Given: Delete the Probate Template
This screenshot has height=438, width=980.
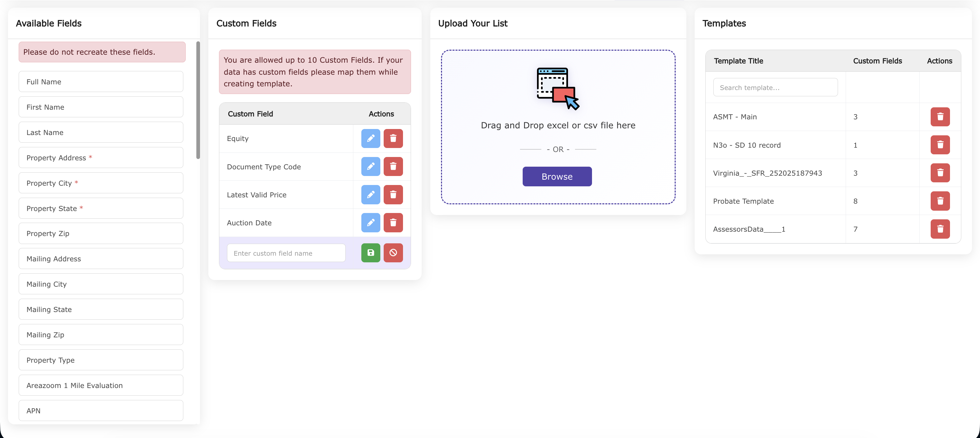Looking at the screenshot, I should pyautogui.click(x=940, y=201).
